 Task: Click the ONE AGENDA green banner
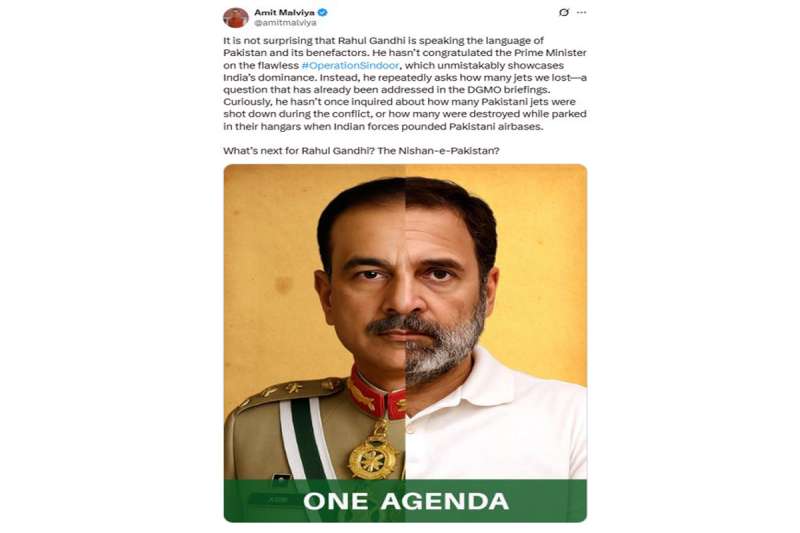405,500
